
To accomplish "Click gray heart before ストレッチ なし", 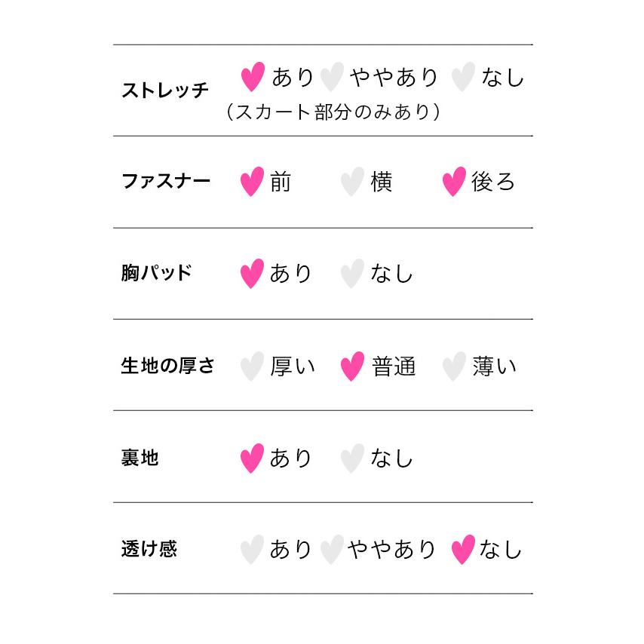I will 462,77.
